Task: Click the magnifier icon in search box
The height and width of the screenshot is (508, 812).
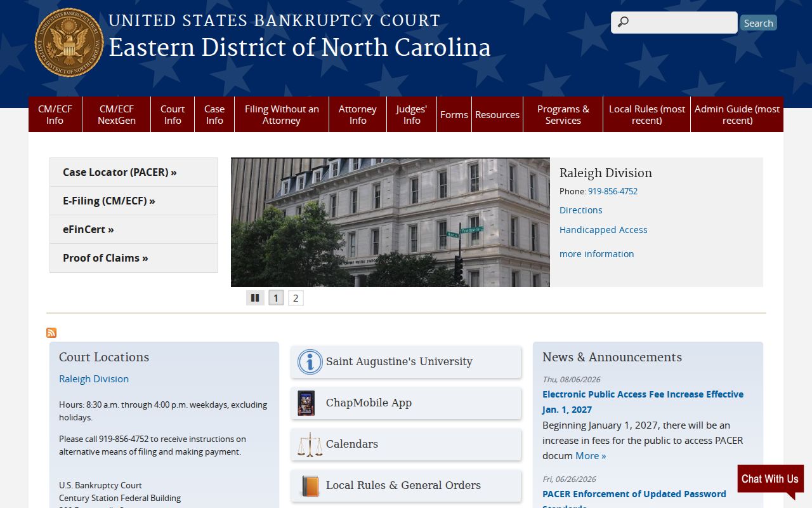Action: (x=623, y=22)
